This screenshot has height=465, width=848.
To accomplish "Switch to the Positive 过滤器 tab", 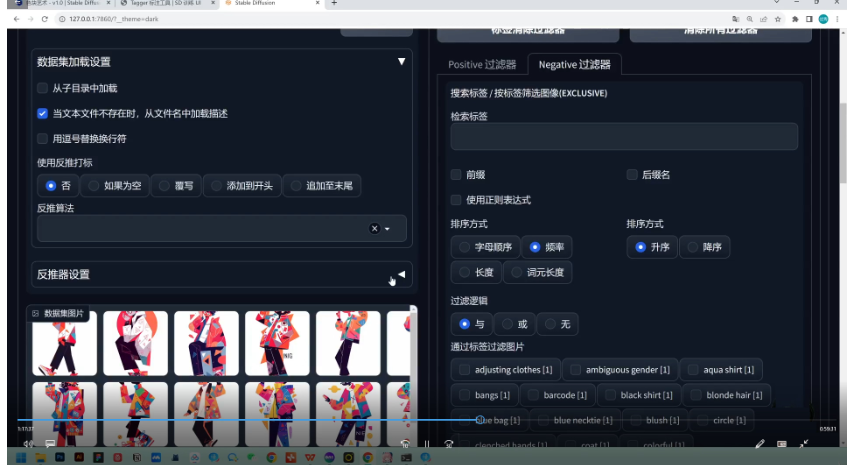I will click(482, 65).
